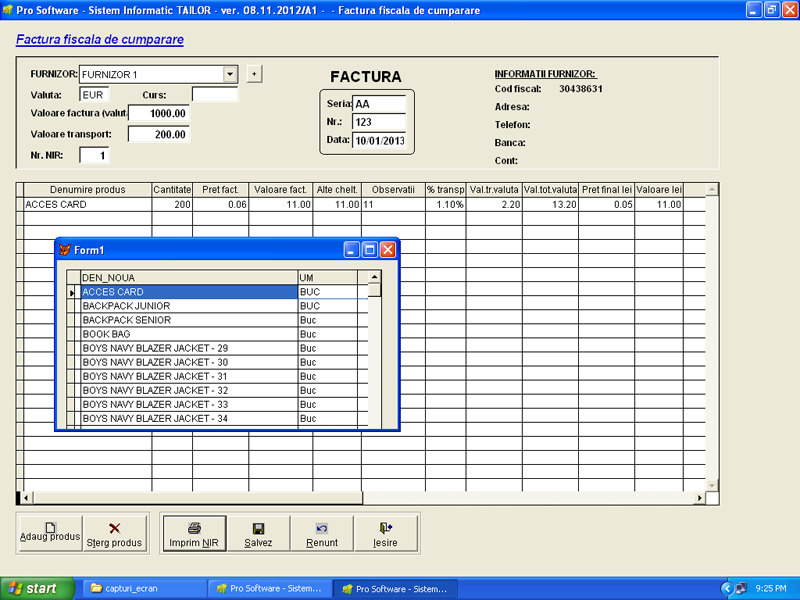Open the Windows start menu
The height and width of the screenshot is (600, 800).
pyautogui.click(x=37, y=589)
